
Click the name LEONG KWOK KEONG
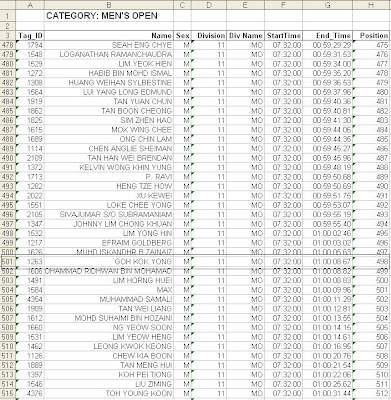pos(133,346)
